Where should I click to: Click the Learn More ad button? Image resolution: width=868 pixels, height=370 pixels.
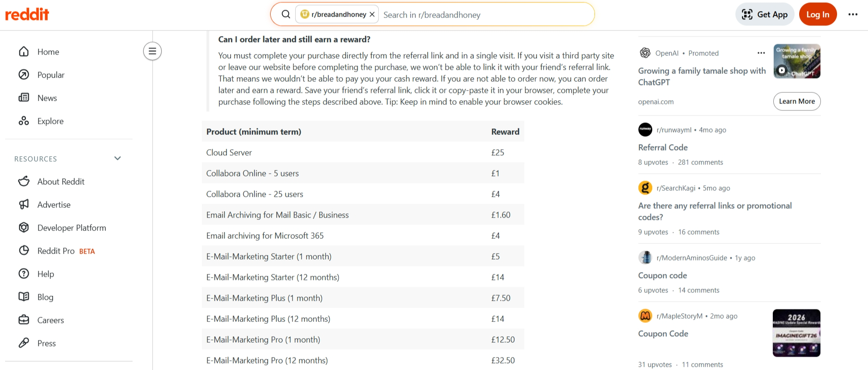797,102
